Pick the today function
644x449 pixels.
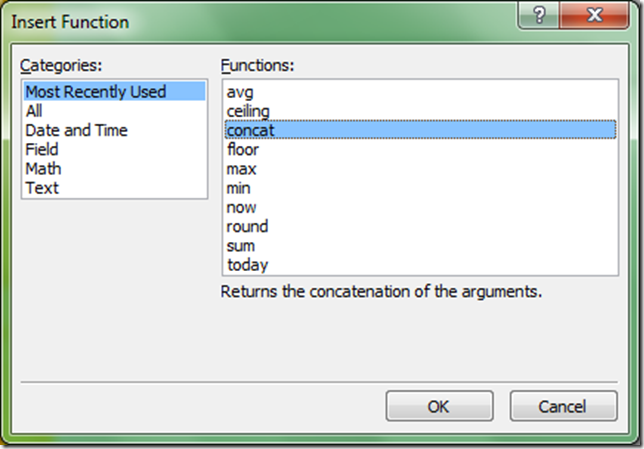[x=247, y=264]
